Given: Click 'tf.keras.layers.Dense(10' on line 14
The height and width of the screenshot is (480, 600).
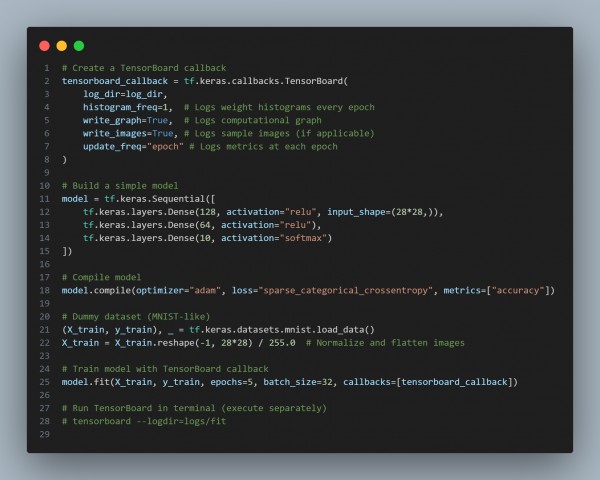Looking at the screenshot, I should pos(147,238).
